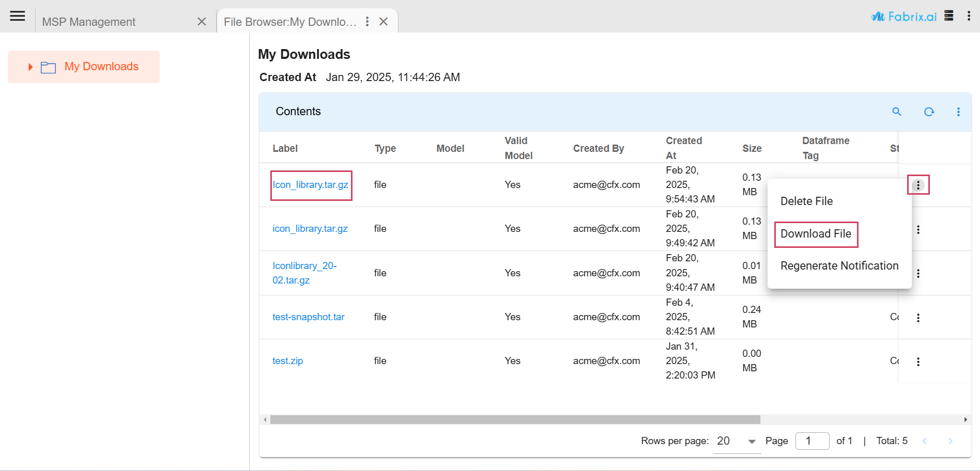The width and height of the screenshot is (980, 471).
Task: Click the search icon in Contents header
Action: point(897,112)
